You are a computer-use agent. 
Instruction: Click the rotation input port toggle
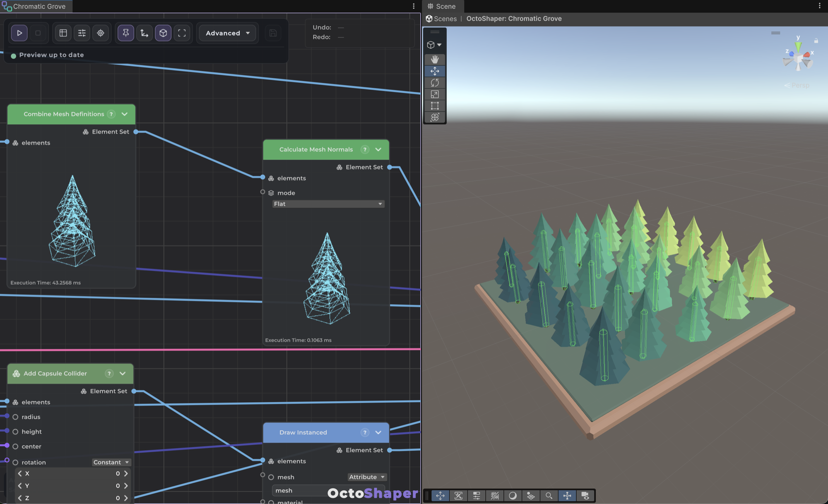point(15,463)
